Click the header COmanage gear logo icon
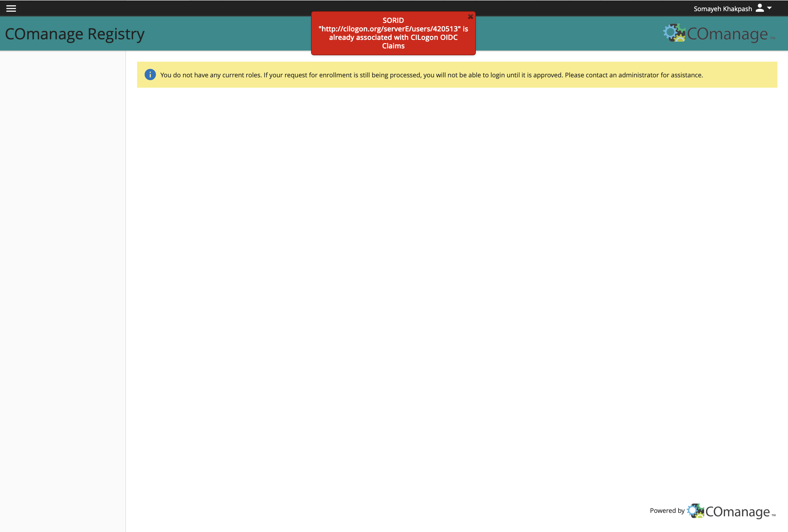 coord(674,33)
